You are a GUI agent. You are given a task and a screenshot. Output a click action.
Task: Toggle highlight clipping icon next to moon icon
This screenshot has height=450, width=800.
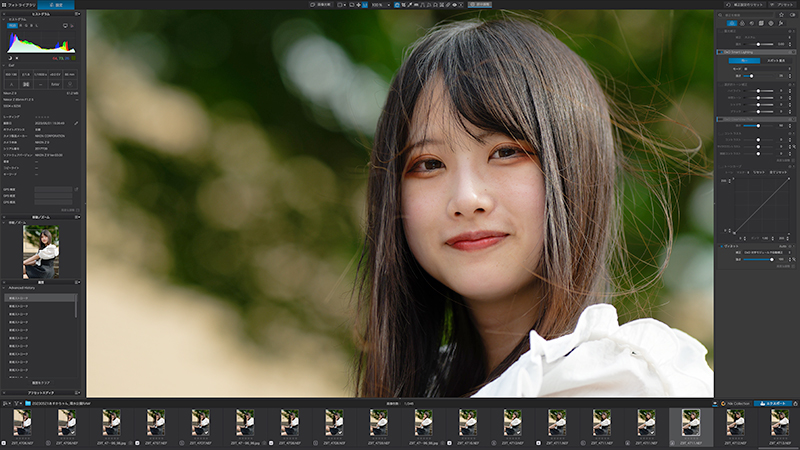(x=17, y=58)
